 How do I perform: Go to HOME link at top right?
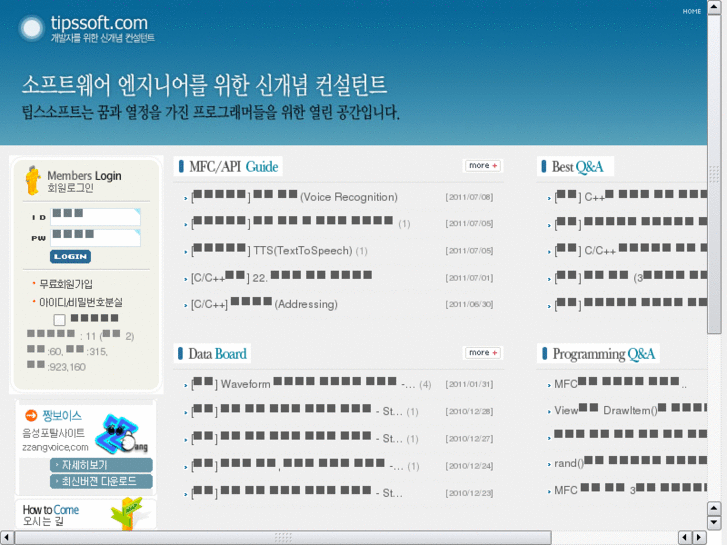pos(691,12)
